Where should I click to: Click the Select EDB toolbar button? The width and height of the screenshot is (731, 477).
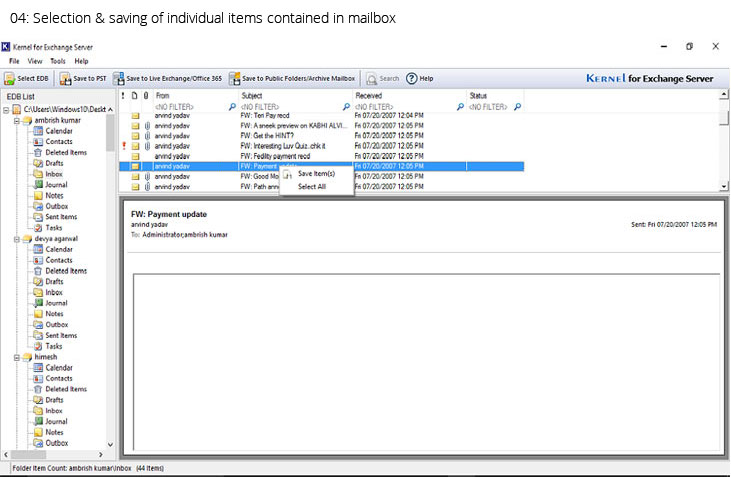click(x=27, y=78)
